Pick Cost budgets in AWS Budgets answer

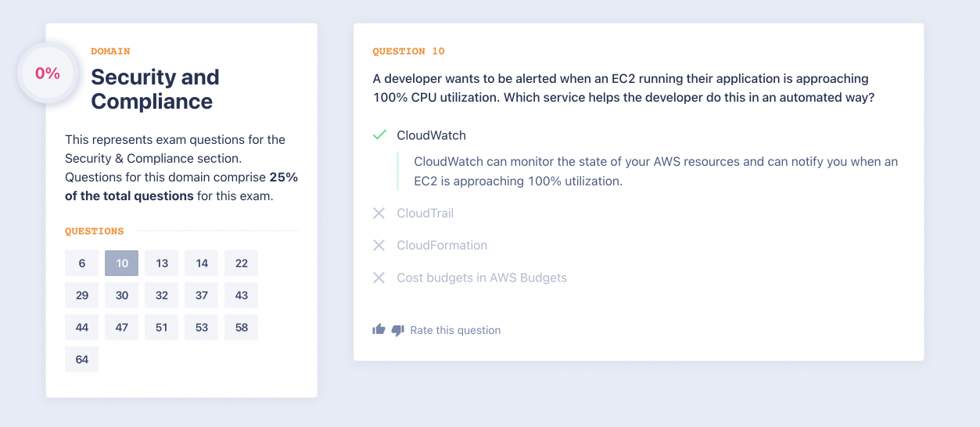[x=482, y=278]
